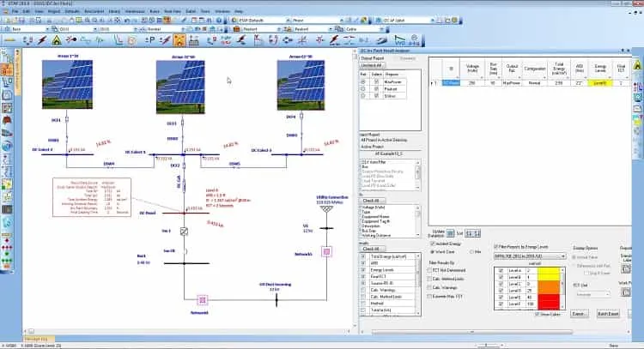Click the truck icon in left sidebar

pyautogui.click(x=7, y=133)
